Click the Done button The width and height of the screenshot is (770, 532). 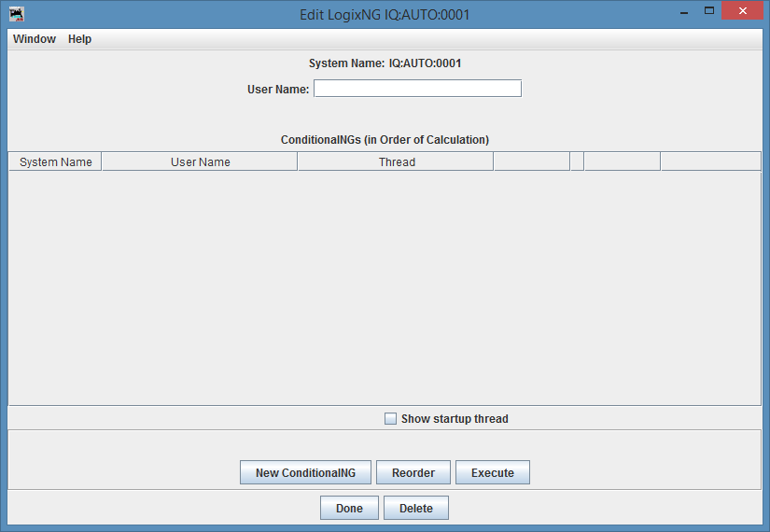[x=349, y=508]
